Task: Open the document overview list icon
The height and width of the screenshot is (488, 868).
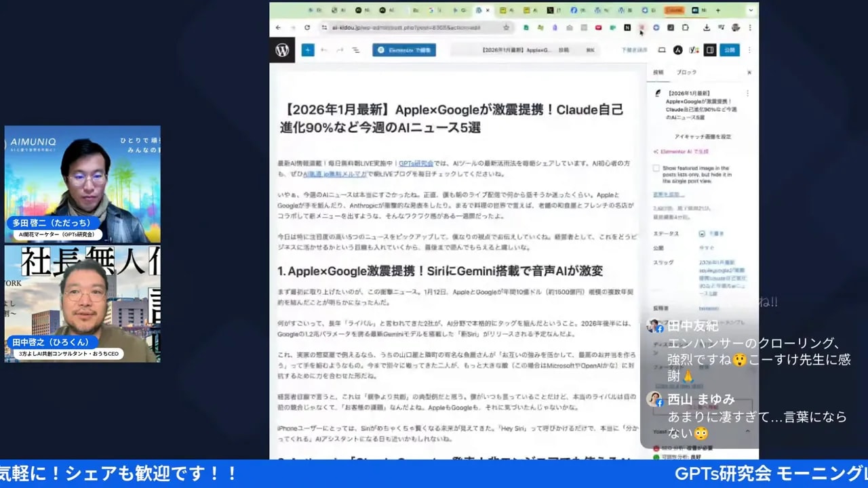Action: pos(354,50)
